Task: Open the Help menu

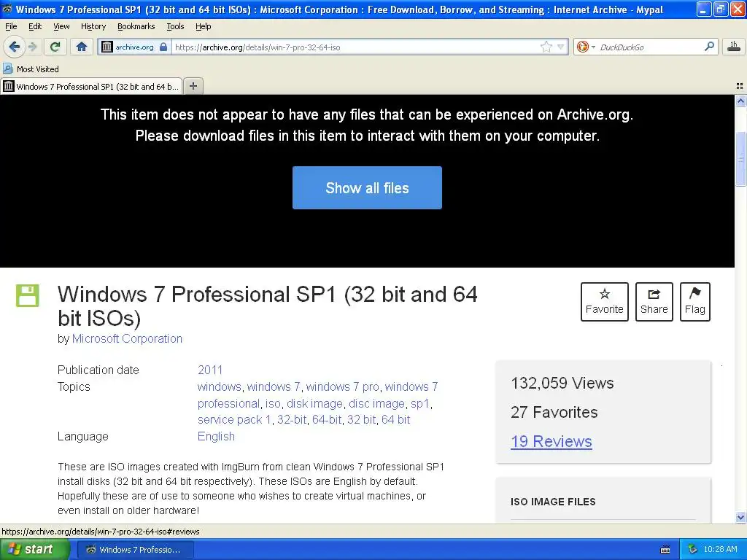Action: 203,26
